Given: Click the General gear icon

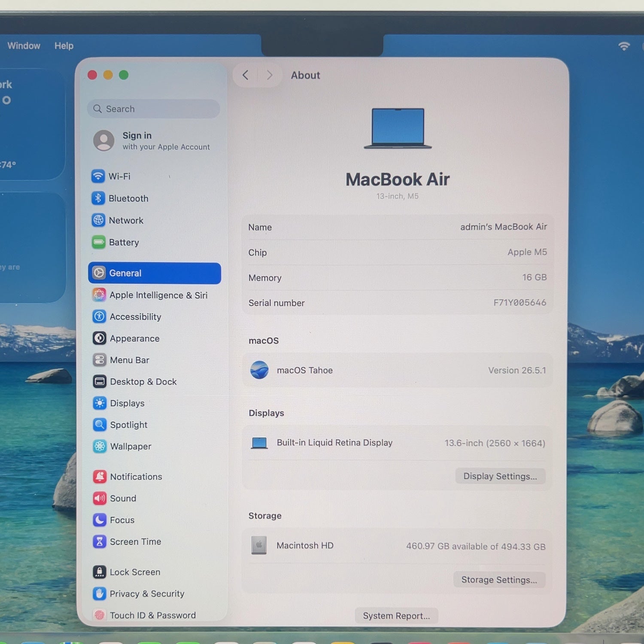Looking at the screenshot, I should (x=99, y=273).
